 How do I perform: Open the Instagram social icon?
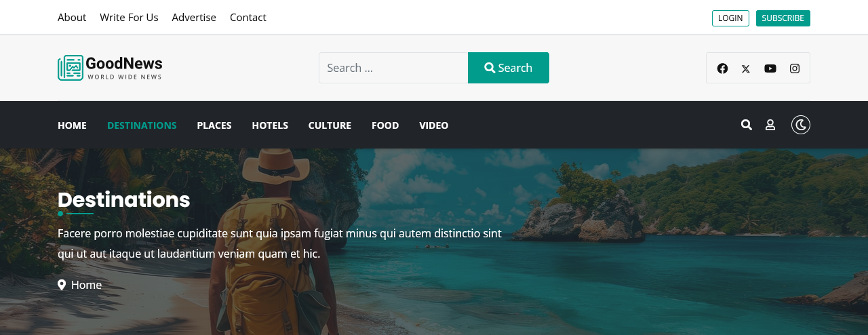pos(795,68)
